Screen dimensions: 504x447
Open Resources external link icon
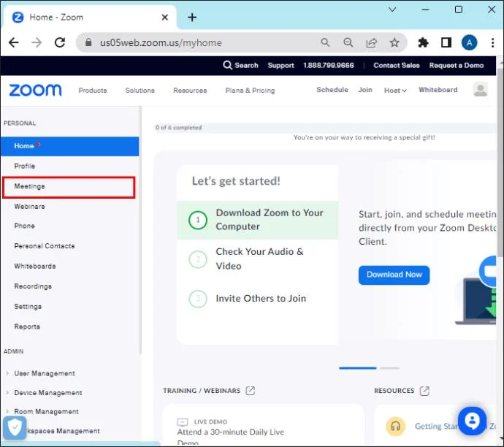424,391
